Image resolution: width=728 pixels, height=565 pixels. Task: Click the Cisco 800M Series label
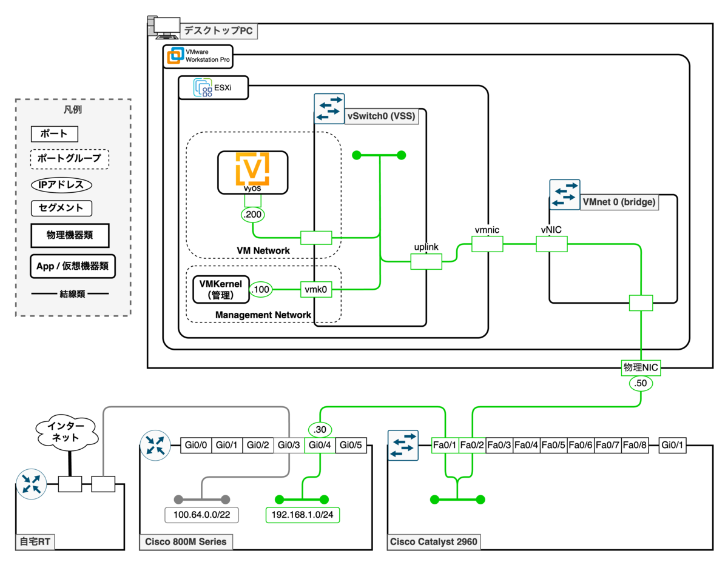pyautogui.click(x=186, y=541)
